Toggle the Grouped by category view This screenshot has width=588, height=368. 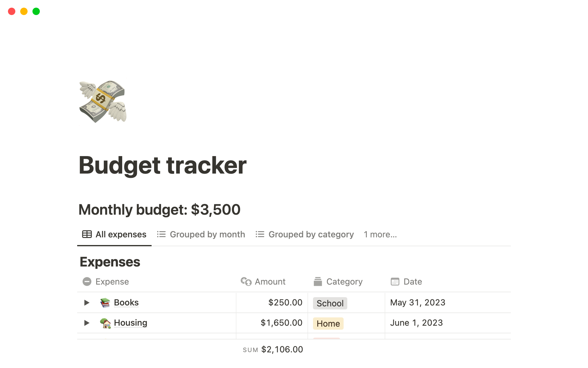311,235
